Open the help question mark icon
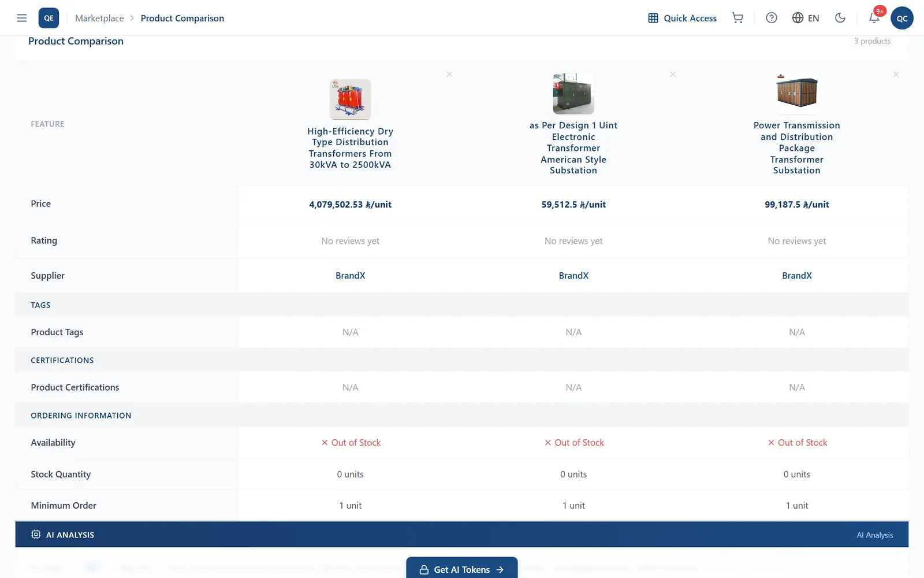 [771, 18]
